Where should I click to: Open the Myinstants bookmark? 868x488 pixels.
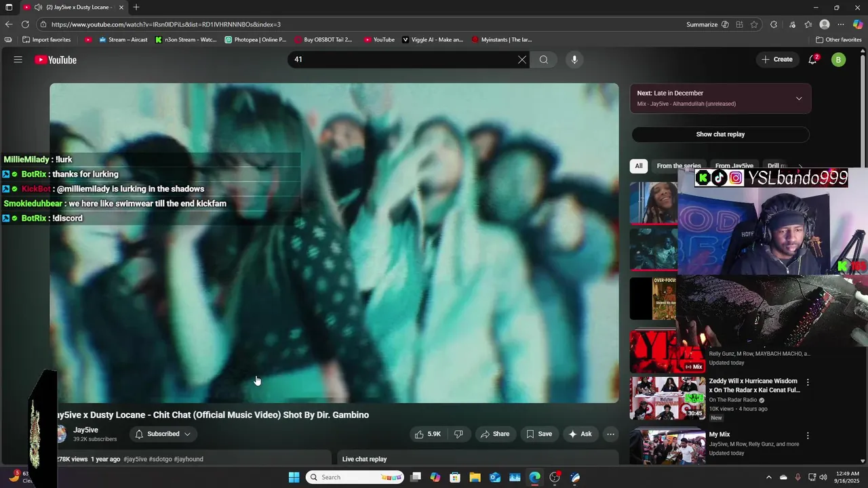502,40
